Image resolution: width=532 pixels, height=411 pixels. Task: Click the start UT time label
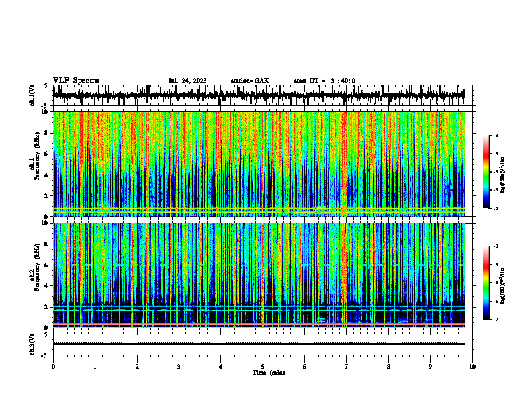pyautogui.click(x=324, y=81)
